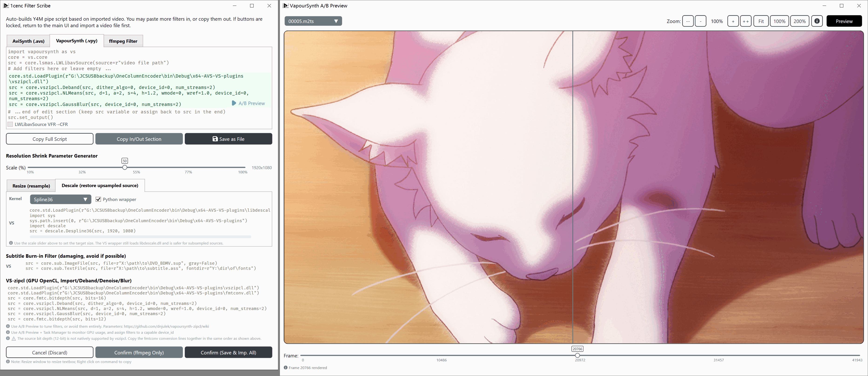The image size is (868, 376).
Task: Click the info icon beside Frame 20766 rendered
Action: click(x=285, y=368)
